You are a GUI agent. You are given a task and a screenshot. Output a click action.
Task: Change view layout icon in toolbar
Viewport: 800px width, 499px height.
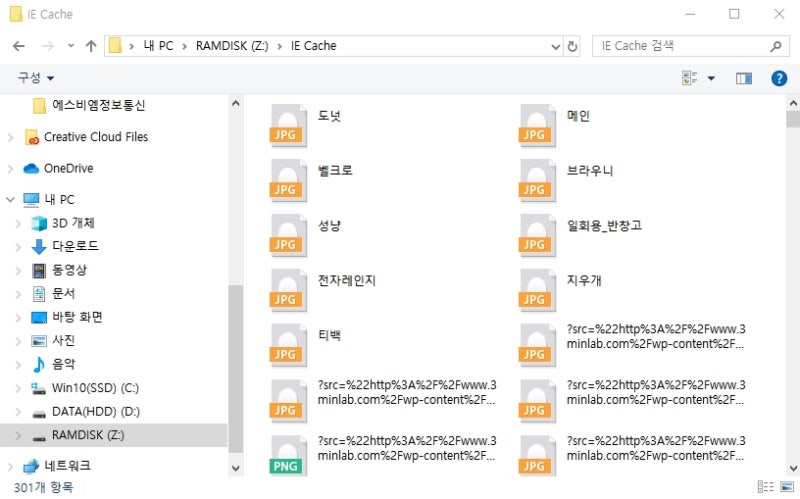[690, 78]
